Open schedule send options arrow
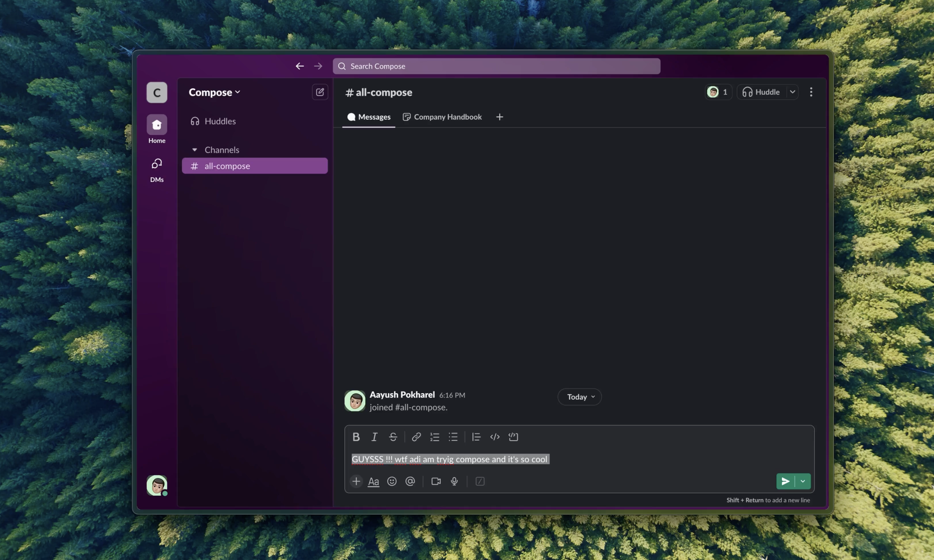Viewport: 934px width, 560px height. (x=803, y=481)
